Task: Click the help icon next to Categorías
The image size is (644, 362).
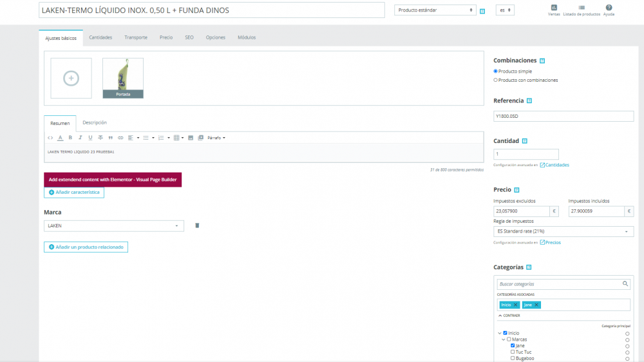Action: 529,267
